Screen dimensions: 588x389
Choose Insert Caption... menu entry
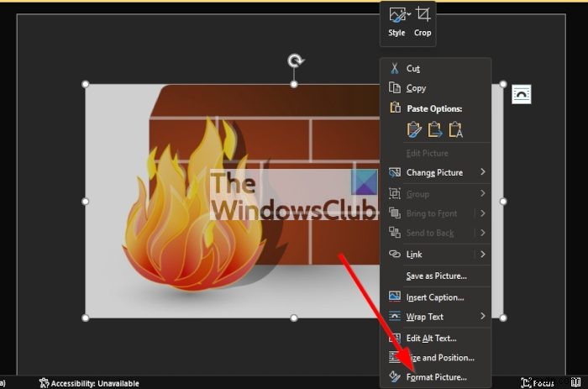pos(436,297)
